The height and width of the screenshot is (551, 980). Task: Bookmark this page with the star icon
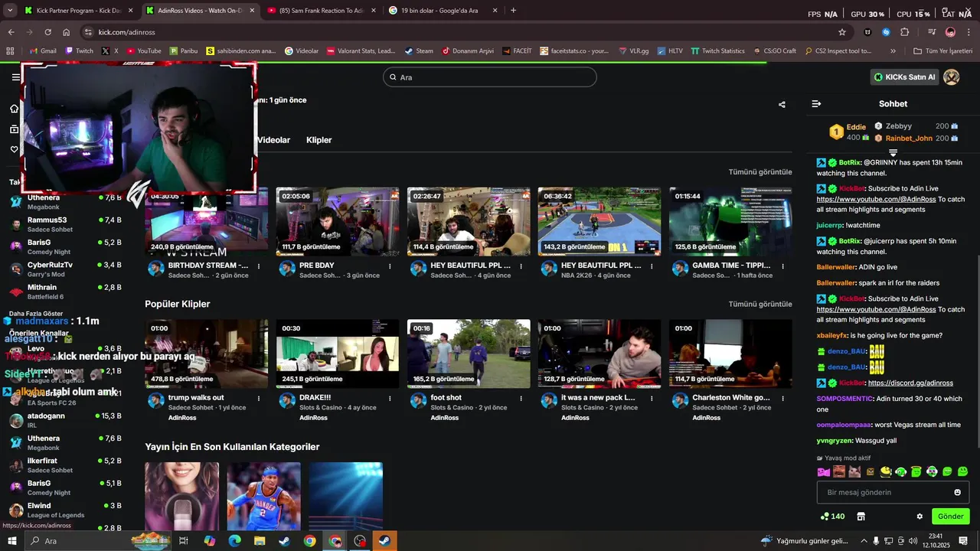coord(842,32)
